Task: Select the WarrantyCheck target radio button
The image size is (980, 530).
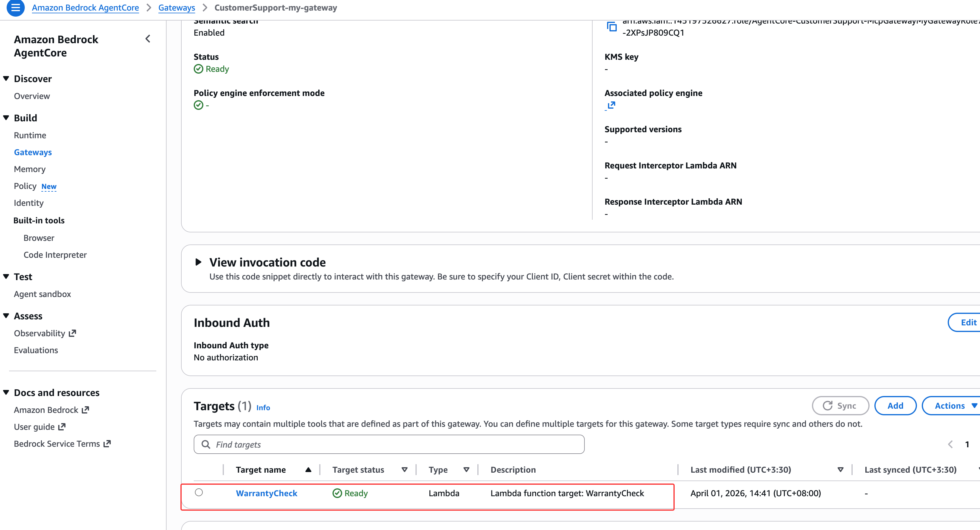Action: (199, 492)
